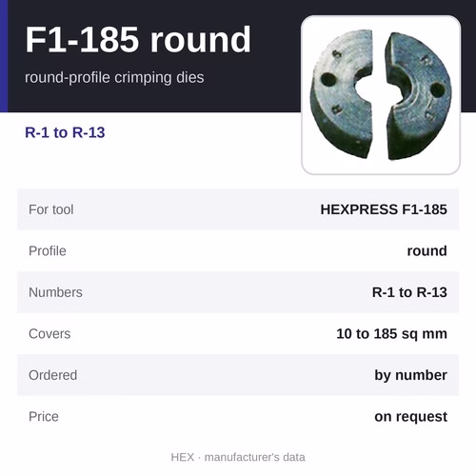Click the on request price value
The height and width of the screenshot is (476, 476).
(410, 417)
